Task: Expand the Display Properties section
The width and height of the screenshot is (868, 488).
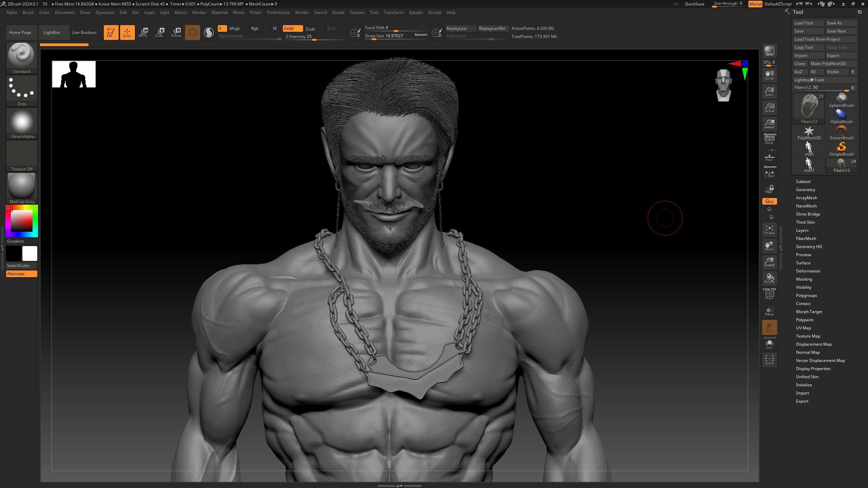Action: (x=813, y=369)
